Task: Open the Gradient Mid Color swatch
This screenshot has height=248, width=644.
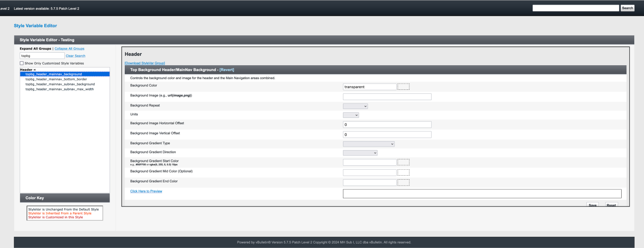Action: [x=403, y=172]
